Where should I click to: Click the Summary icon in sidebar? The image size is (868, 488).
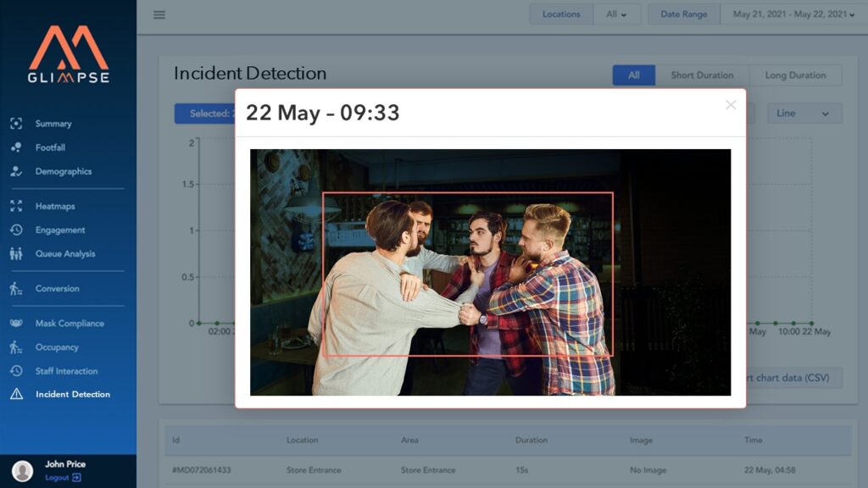16,124
